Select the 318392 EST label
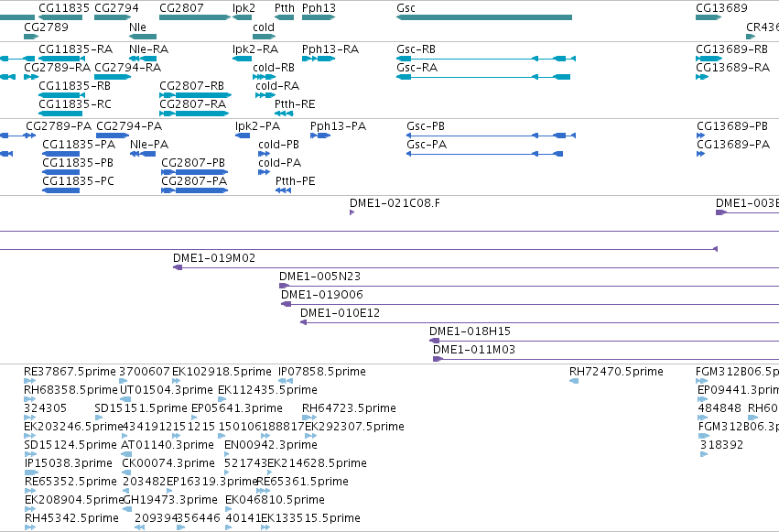The width and height of the screenshot is (779, 532). click(x=722, y=445)
